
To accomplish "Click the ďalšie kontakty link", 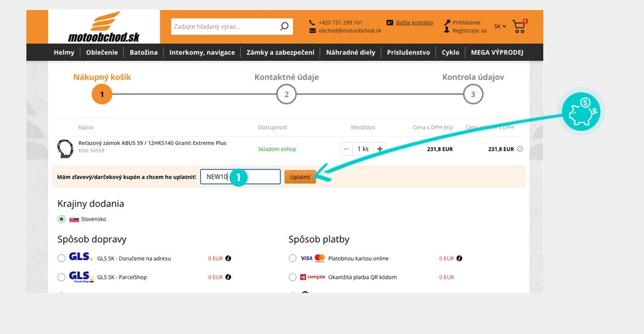I will (415, 23).
